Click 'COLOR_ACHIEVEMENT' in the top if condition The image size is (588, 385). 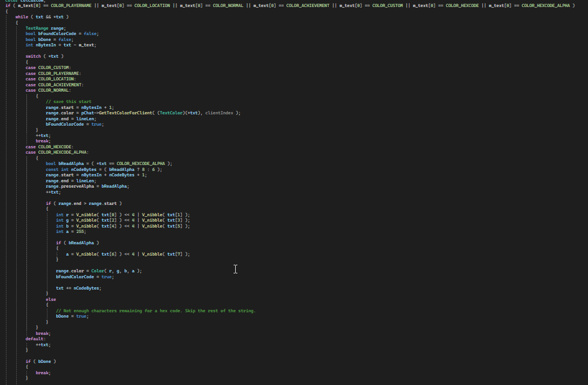tap(308, 5)
